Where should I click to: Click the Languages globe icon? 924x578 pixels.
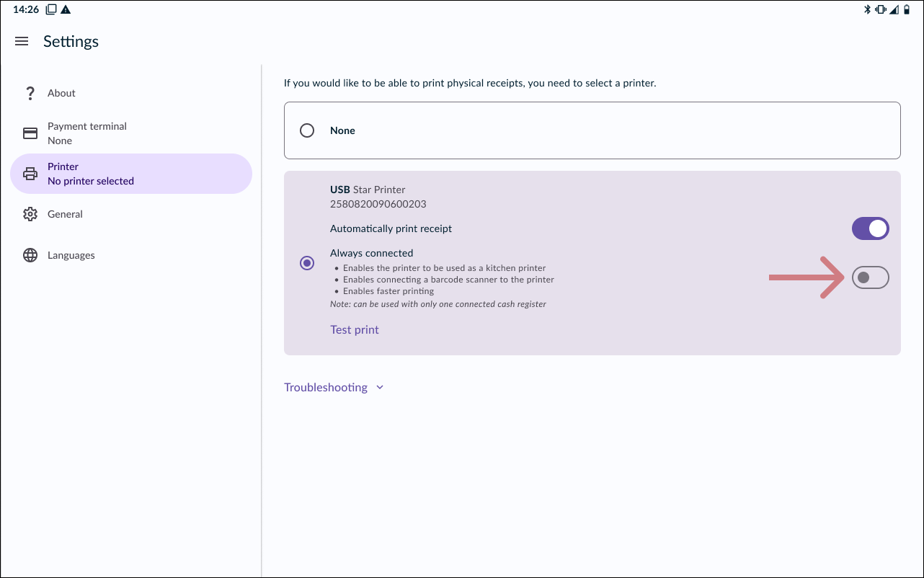pyautogui.click(x=30, y=255)
